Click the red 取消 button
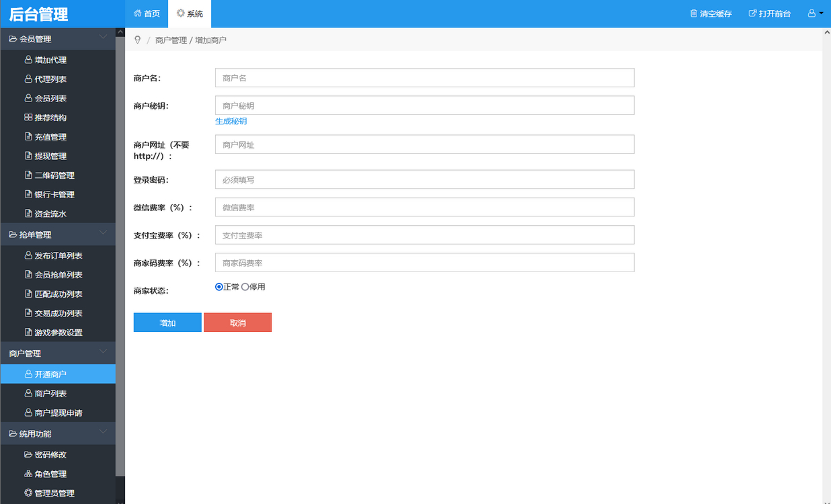 [237, 323]
